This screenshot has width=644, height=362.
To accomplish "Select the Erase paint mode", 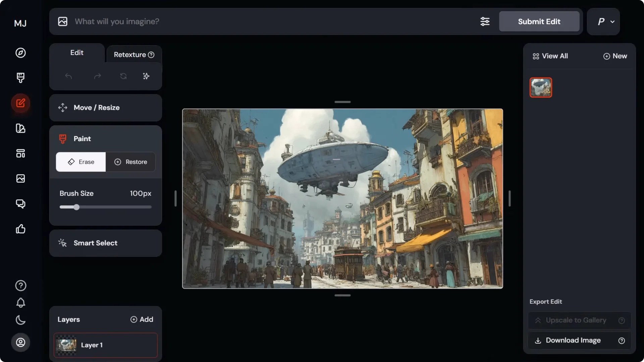I will coord(80,162).
